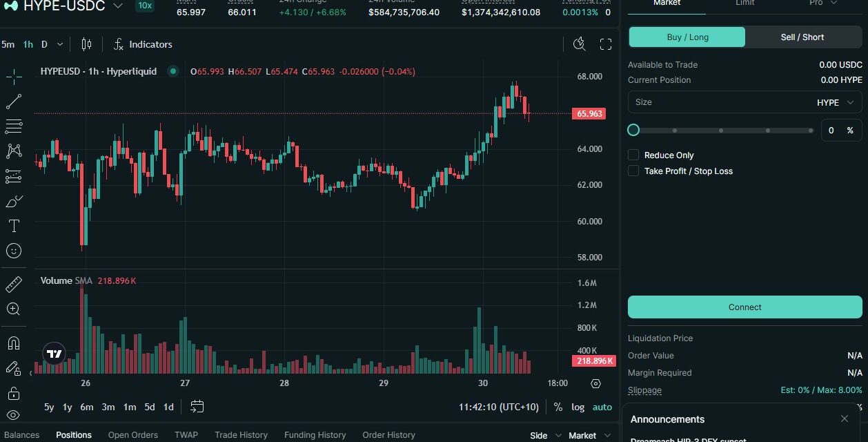Image resolution: width=868 pixels, height=442 pixels.
Task: Select the 5m timeframe
Action: (x=8, y=44)
